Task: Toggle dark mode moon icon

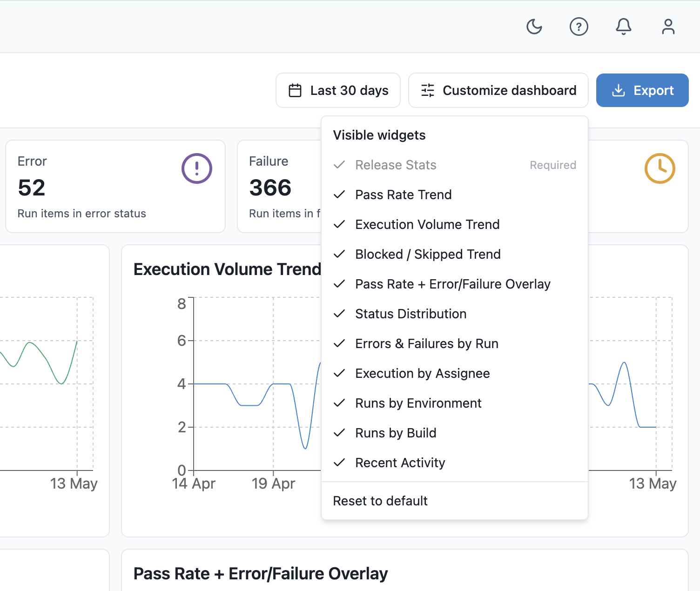Action: tap(534, 27)
